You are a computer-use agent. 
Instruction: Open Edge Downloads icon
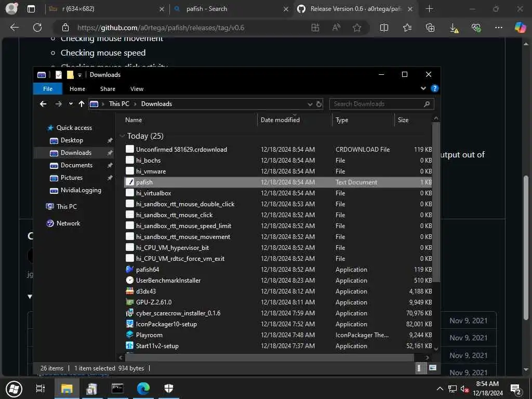pos(454,28)
